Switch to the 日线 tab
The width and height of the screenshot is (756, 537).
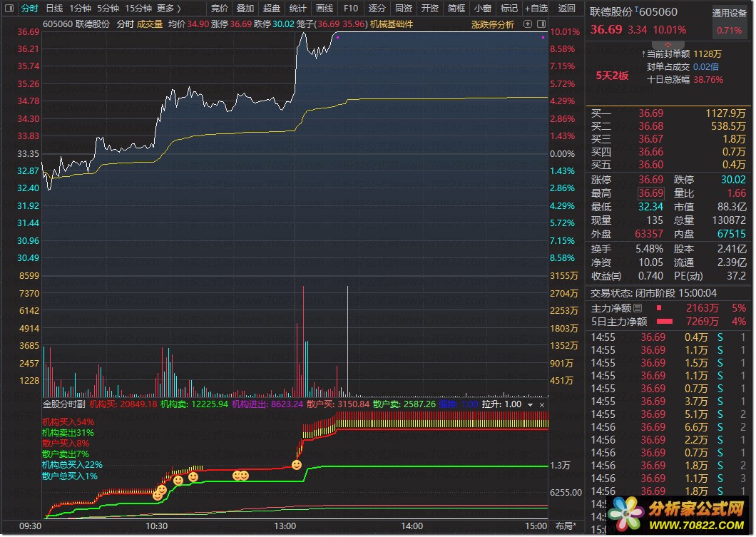coord(54,8)
